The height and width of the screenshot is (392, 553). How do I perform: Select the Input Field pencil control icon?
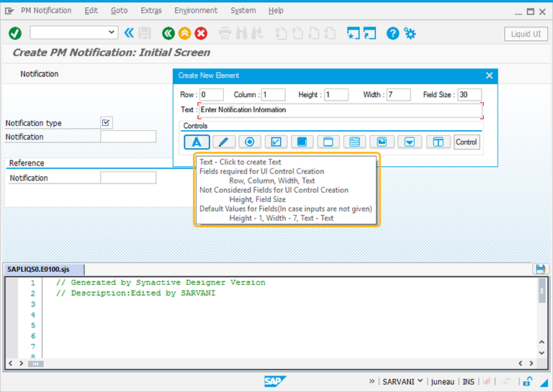tap(223, 142)
